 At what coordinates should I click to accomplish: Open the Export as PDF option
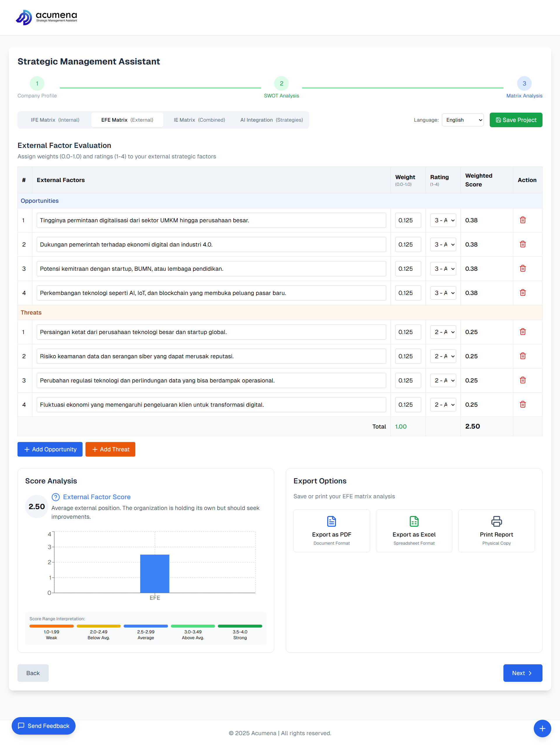point(331,530)
